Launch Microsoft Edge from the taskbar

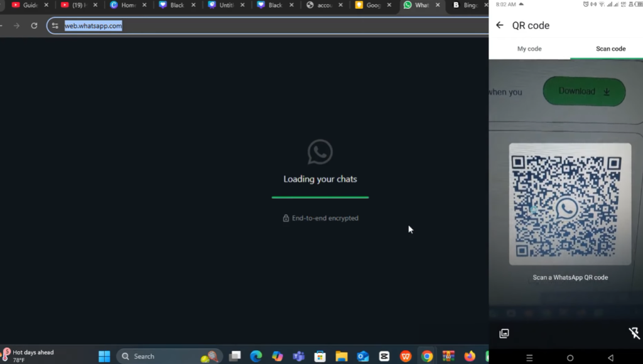click(256, 356)
